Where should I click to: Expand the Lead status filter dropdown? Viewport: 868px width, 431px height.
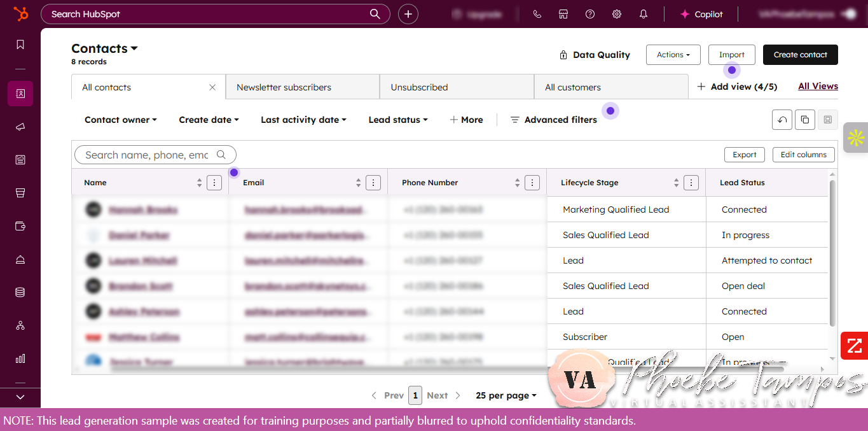click(x=397, y=120)
